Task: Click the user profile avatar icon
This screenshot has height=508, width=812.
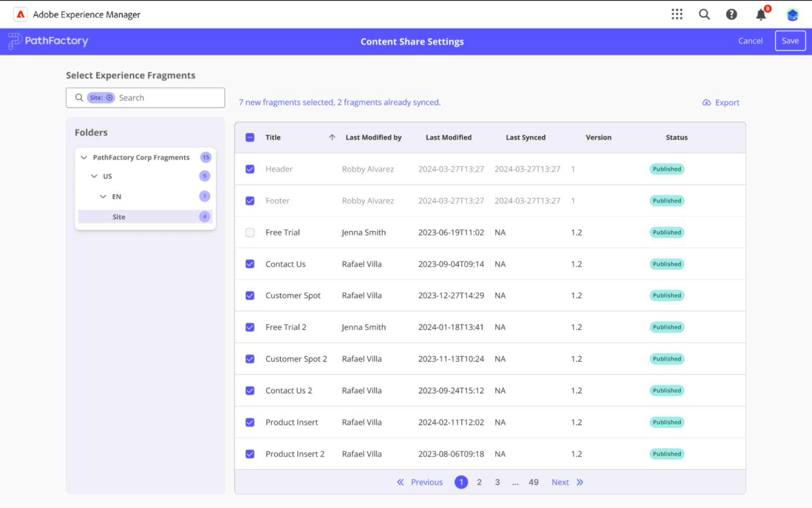Action: pyautogui.click(x=792, y=14)
